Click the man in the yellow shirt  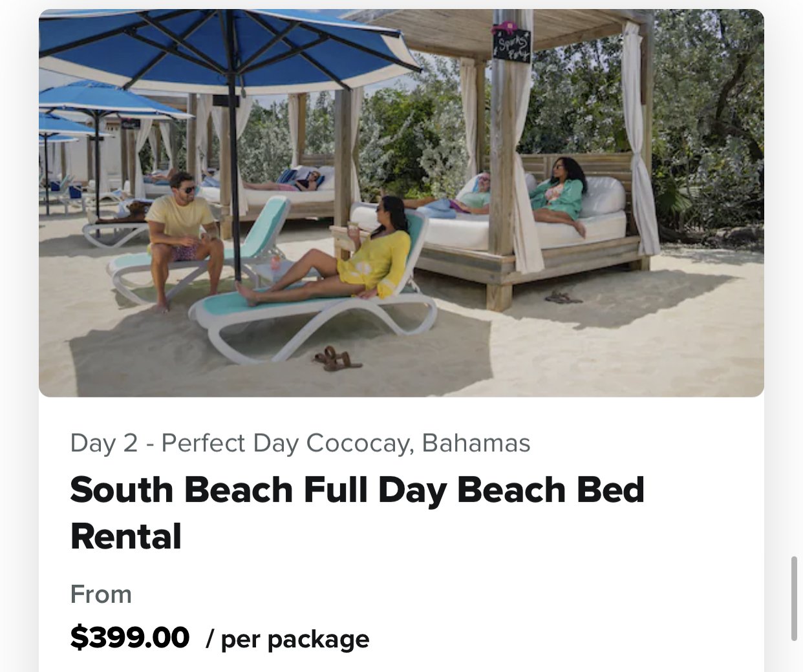click(x=182, y=236)
